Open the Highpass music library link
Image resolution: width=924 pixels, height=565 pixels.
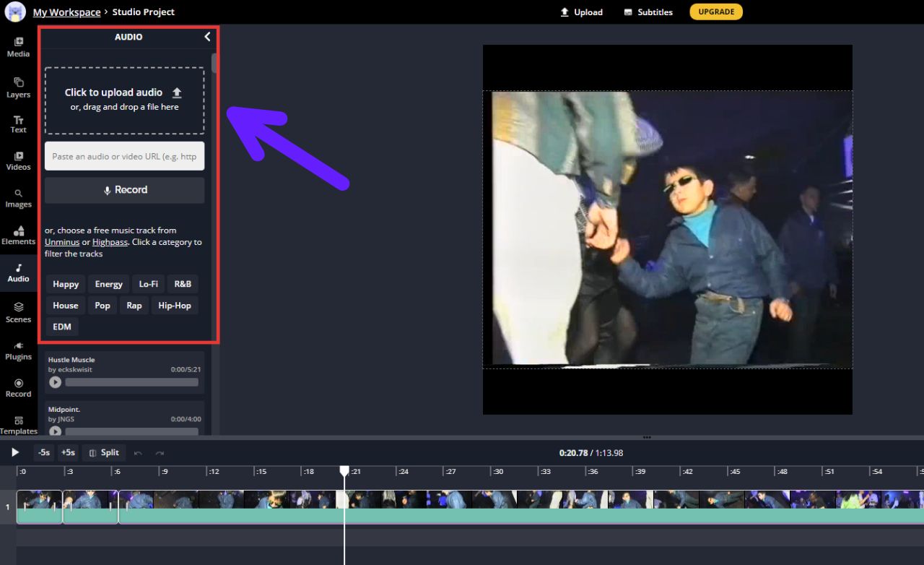click(x=110, y=242)
